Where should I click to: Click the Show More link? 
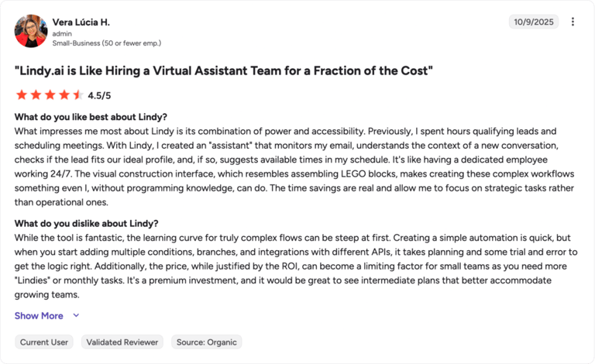pyautogui.click(x=39, y=315)
